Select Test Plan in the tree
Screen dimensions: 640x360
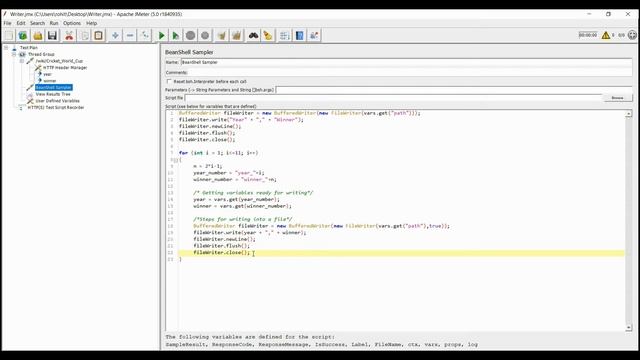[x=29, y=48]
